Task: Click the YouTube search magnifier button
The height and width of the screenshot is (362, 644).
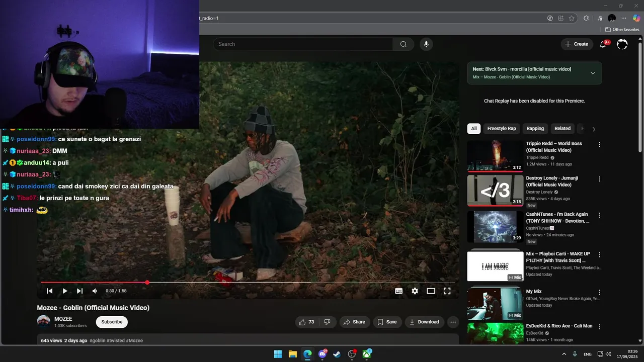Action: [x=404, y=44]
